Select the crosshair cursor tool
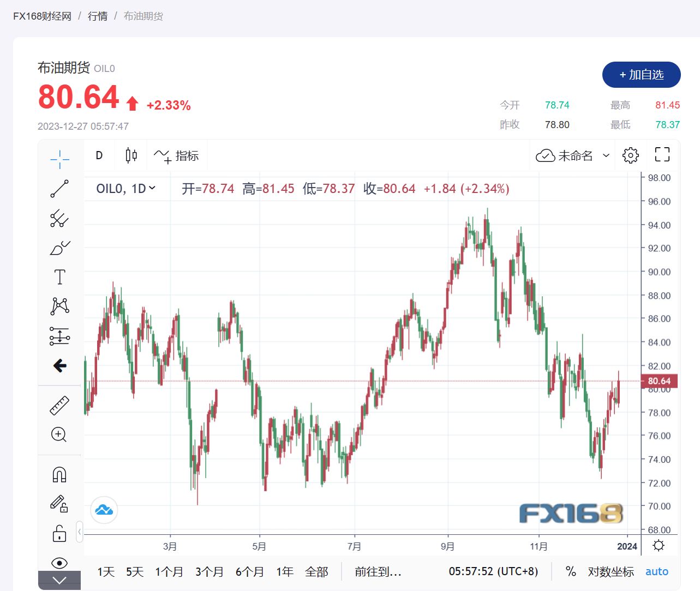 coord(59,159)
